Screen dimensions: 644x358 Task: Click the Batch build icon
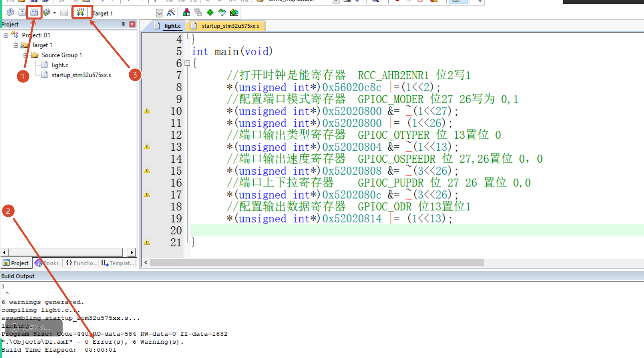(x=47, y=13)
